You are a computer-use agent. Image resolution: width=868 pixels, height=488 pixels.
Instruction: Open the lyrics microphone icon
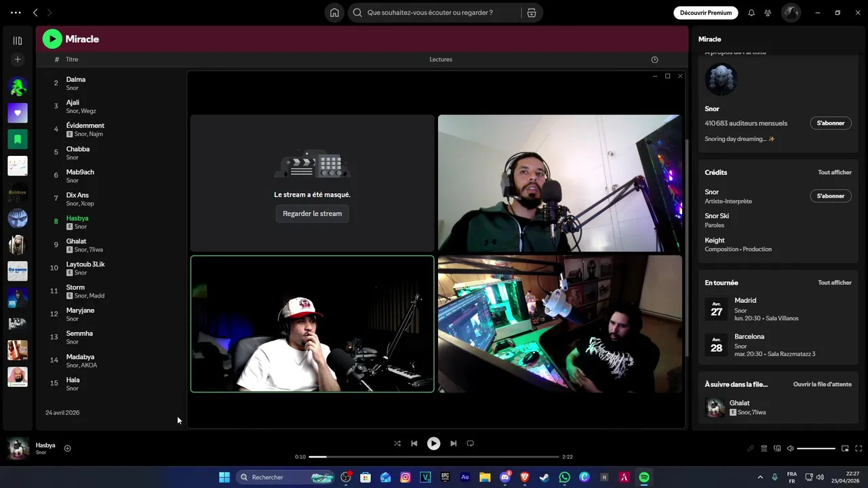(x=751, y=448)
